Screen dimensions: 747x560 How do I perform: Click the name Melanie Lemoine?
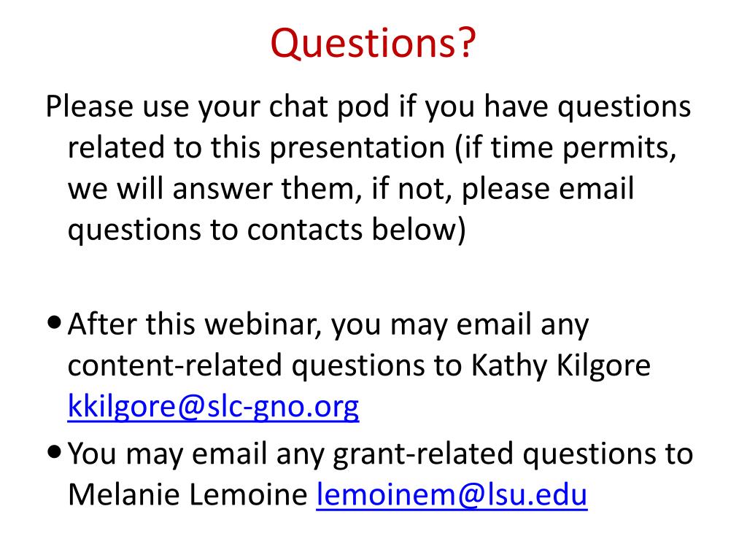(x=187, y=495)
